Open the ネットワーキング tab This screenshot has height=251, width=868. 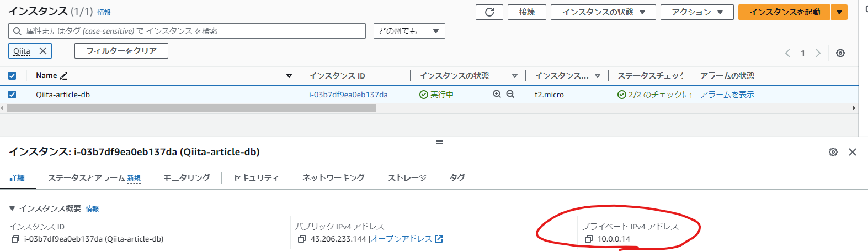point(333,178)
